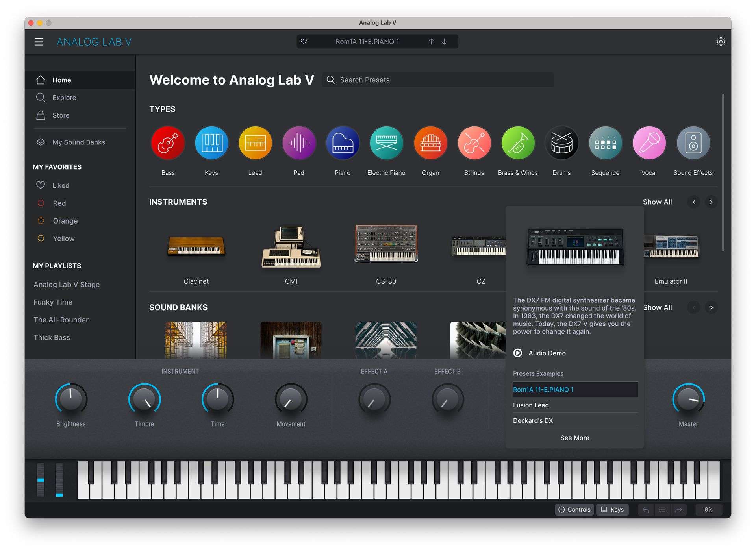
Task: Show previous sound banks with left chevron
Action: point(694,307)
